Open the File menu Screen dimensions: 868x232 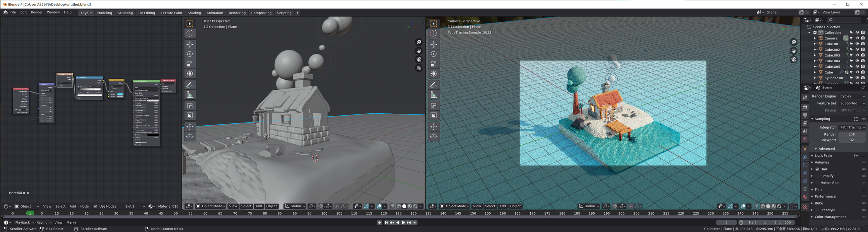(x=13, y=12)
